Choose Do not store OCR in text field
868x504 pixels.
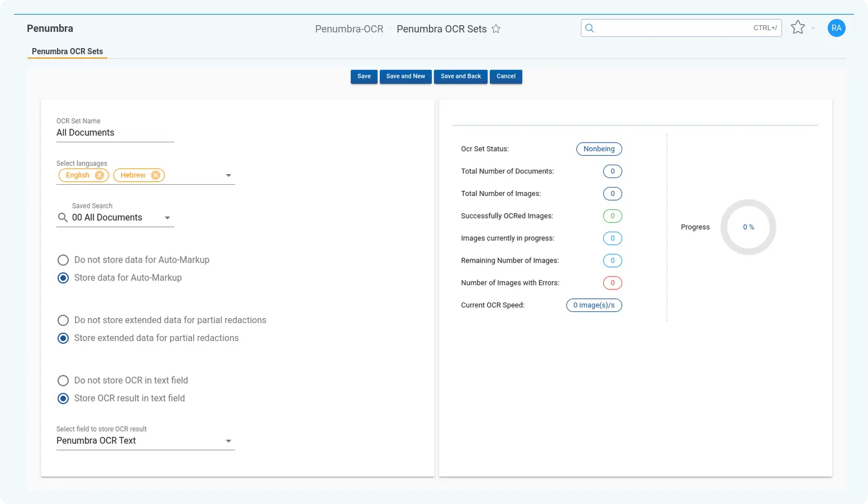(63, 381)
